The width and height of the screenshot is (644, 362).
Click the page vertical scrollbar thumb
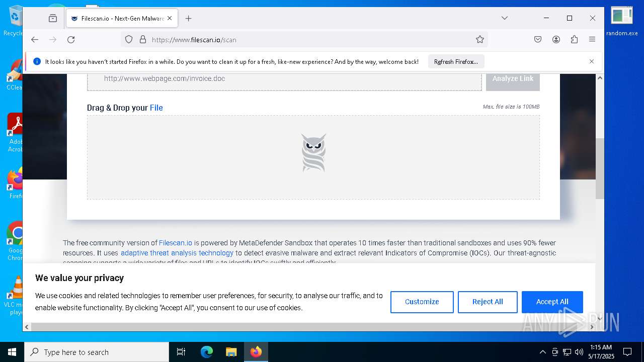(x=600, y=168)
